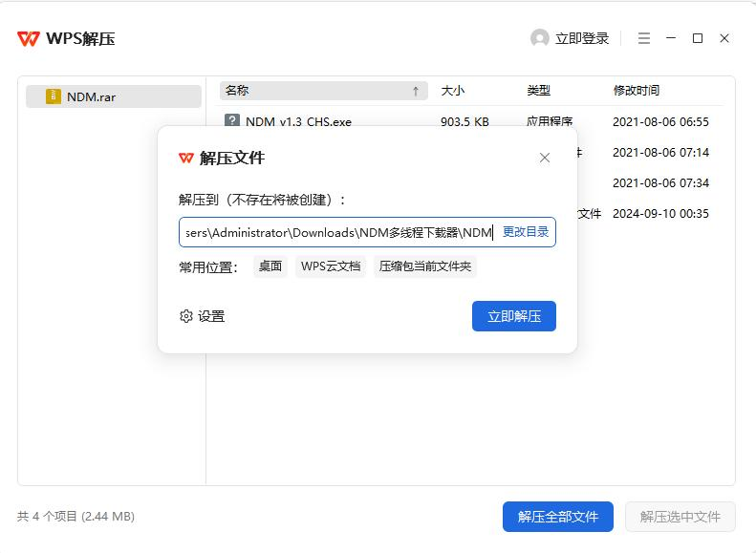Select the NDM v1.3 CHS.exe file row
The height and width of the screenshot is (553, 756).
click(x=471, y=121)
